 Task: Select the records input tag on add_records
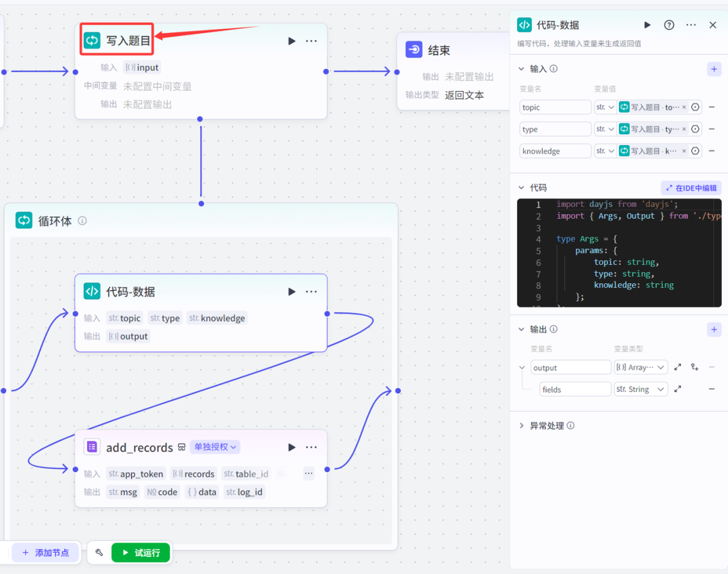tap(193, 473)
